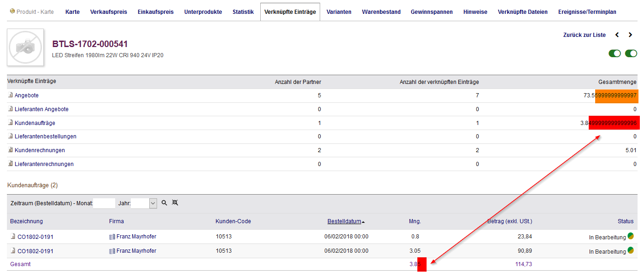644x279 pixels.
Task: Switch to the Warenbestand tab
Action: [381, 12]
